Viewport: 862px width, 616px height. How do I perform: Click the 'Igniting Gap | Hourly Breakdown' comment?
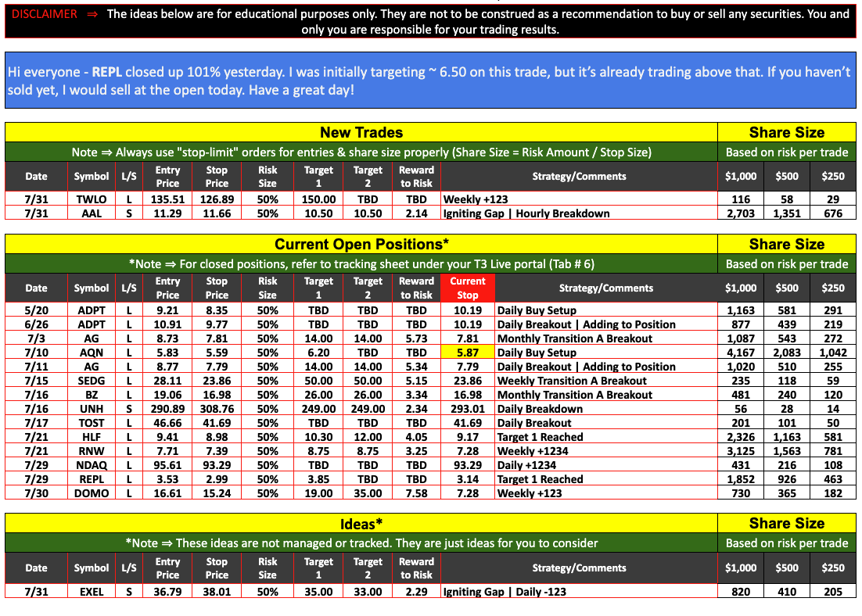526,213
